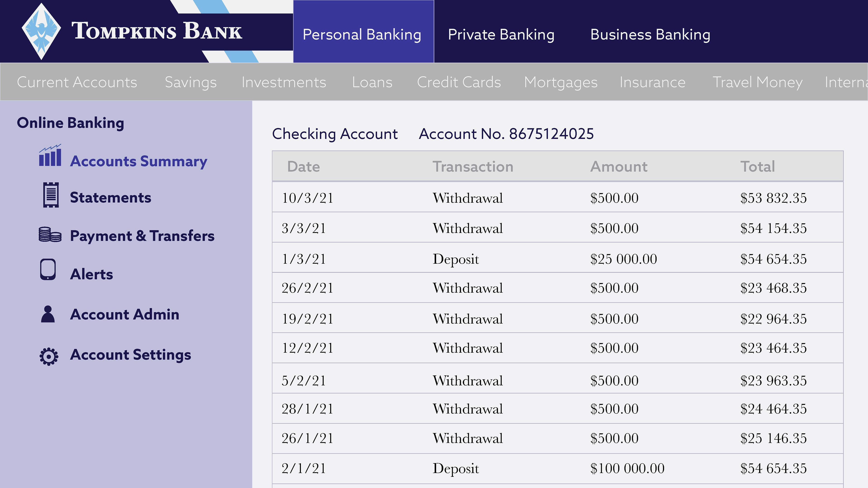Click the Date column header

[303, 166]
